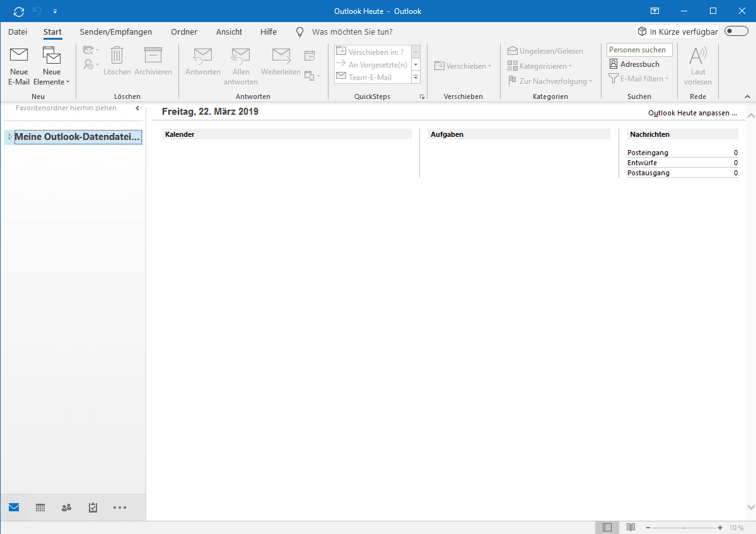This screenshot has height=534, width=756.
Task: Click the QuickSteps gallery down arrow
Action: pos(416,64)
